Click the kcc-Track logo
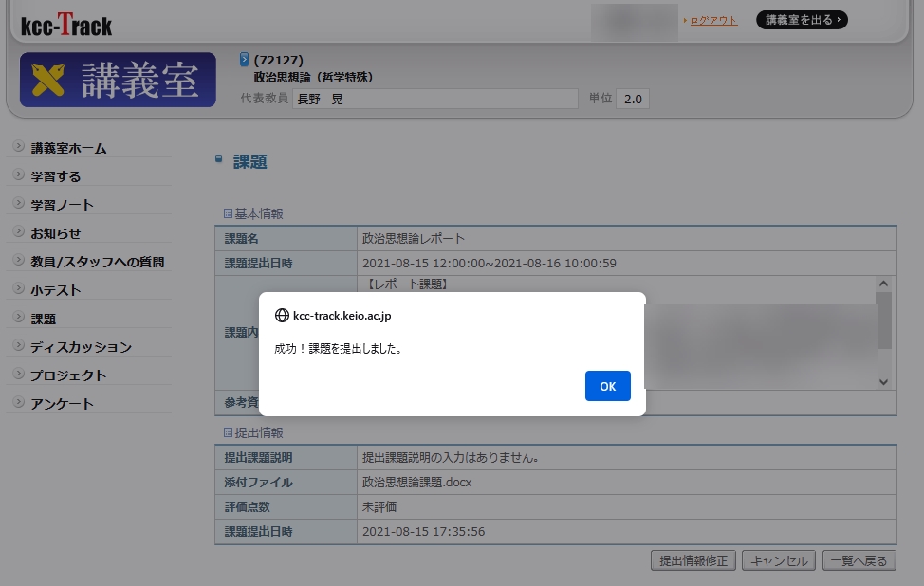Screen dimensions: 924x586 (x=66, y=25)
